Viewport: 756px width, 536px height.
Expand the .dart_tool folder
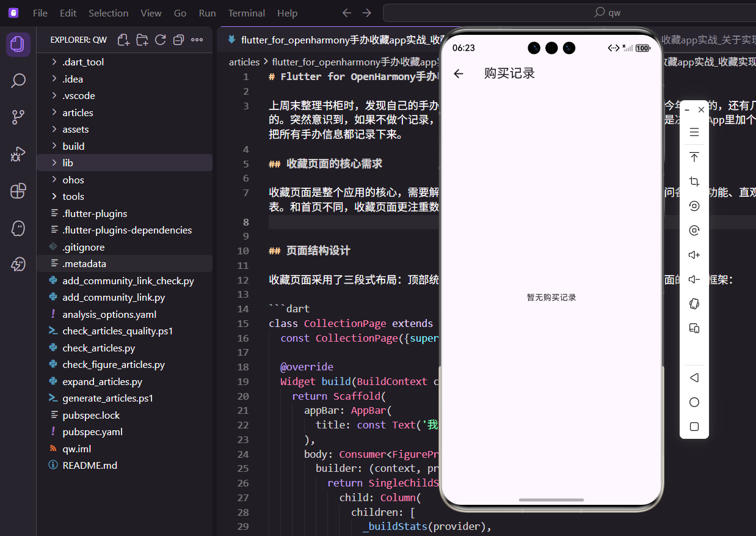(x=125, y=62)
